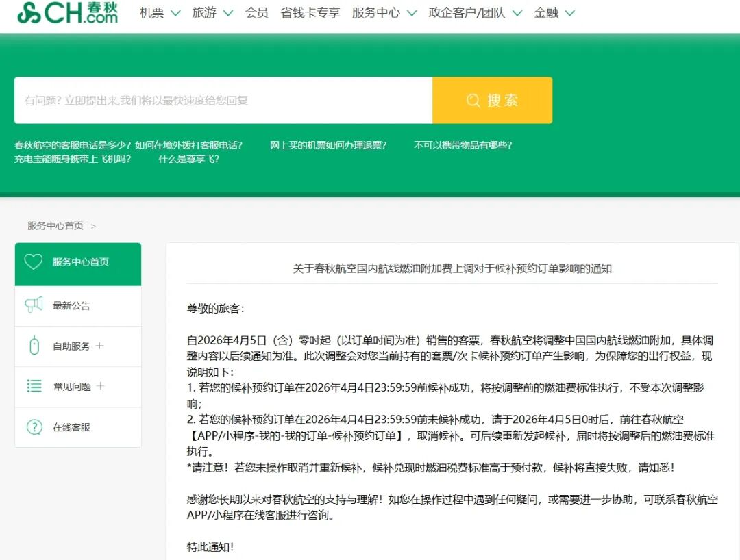The width and height of the screenshot is (740, 560).
Task: Click the list icon beside 常见问题
Action: click(x=34, y=386)
